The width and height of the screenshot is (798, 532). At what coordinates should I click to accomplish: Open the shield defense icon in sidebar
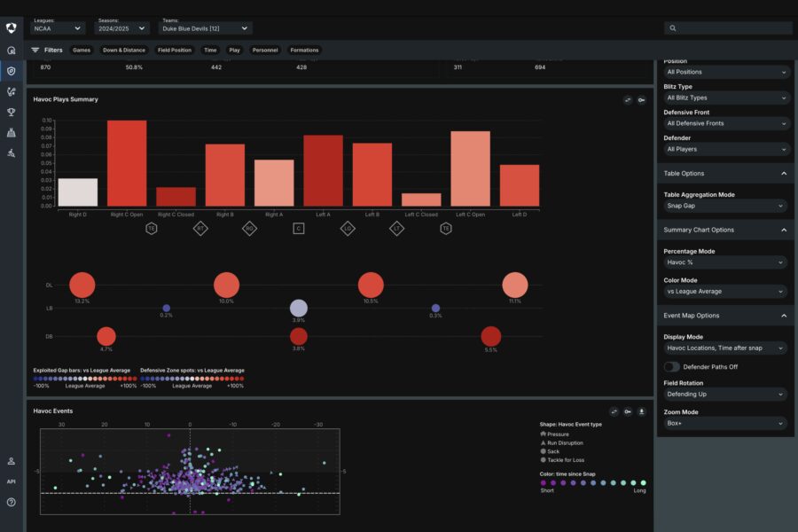(x=11, y=71)
